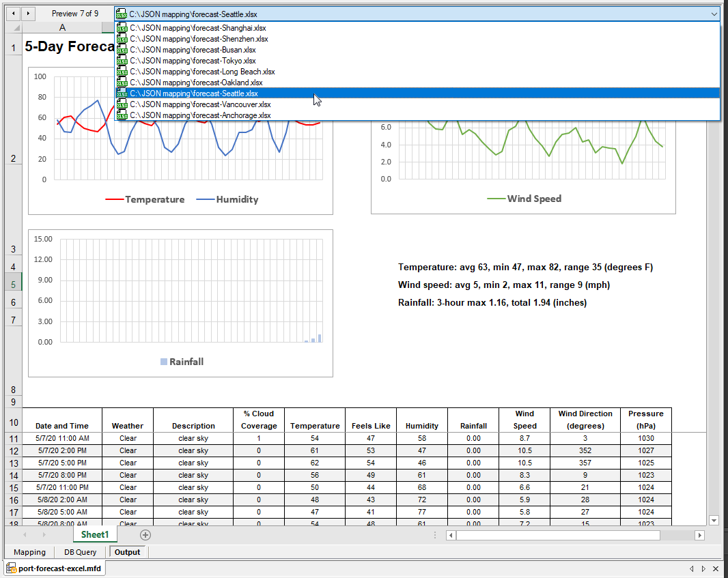Image resolution: width=728 pixels, height=578 pixels.
Task: Choose forecast-Anchorage.xlsx in the dropdown
Action: (200, 115)
